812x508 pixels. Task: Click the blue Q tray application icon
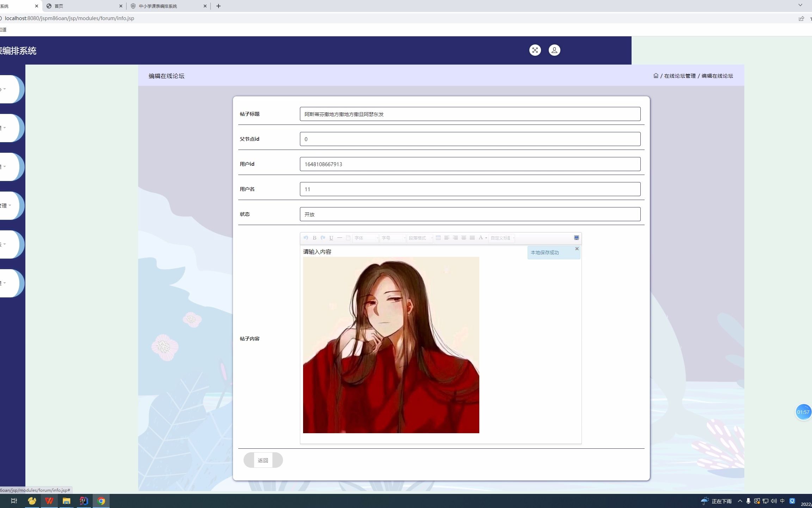click(x=792, y=501)
